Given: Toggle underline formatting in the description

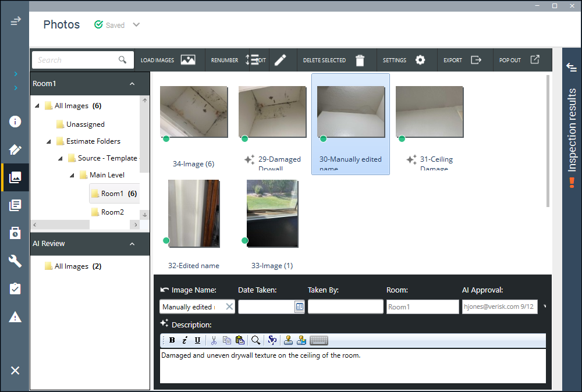Looking at the screenshot, I should (x=197, y=340).
